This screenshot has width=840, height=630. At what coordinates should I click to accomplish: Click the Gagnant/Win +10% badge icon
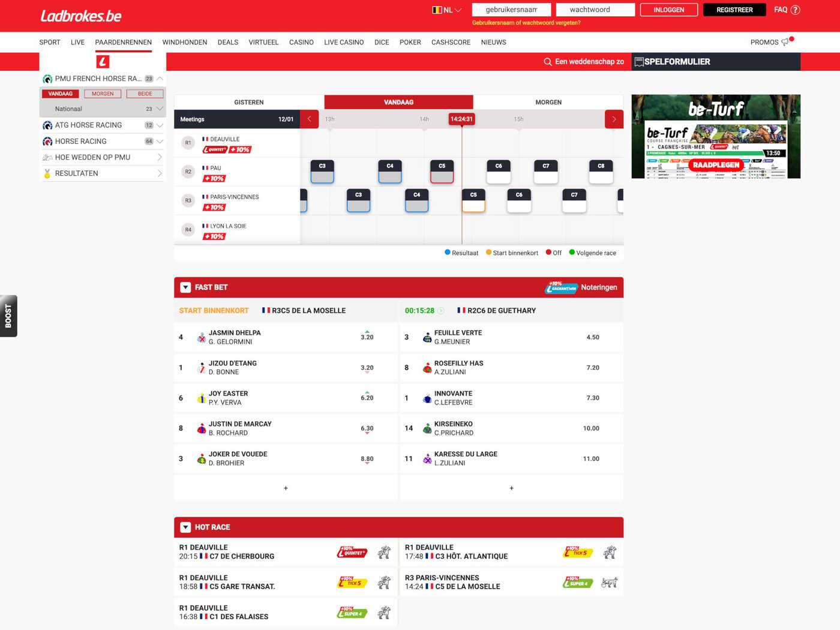[x=561, y=287]
